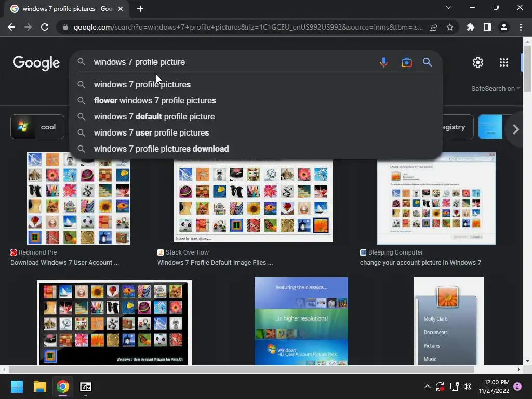Open the Redmond Pie image thumbnail

(x=78, y=198)
